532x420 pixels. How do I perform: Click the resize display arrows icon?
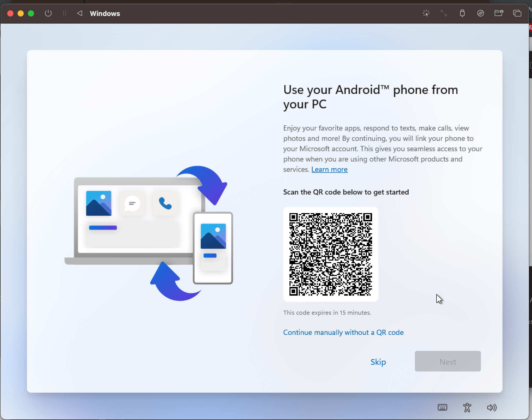[444, 13]
